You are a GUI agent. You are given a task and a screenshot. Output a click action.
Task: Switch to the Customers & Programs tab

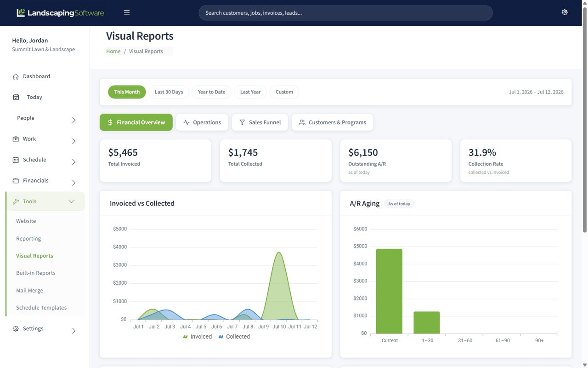point(333,122)
